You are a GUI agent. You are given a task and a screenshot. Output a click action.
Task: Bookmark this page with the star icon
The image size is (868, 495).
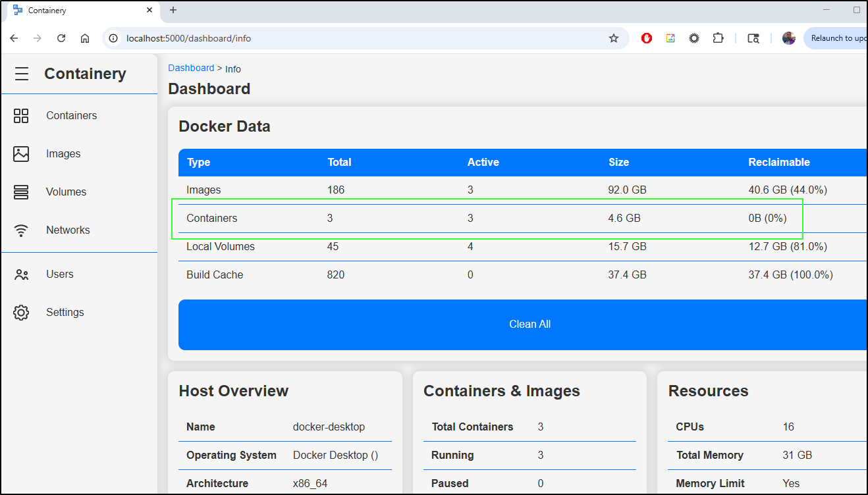(614, 38)
